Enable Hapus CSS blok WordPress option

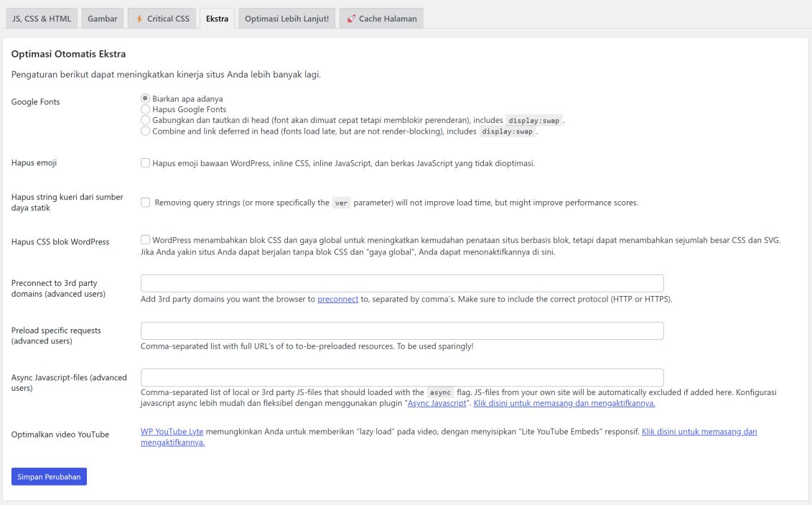click(x=145, y=239)
